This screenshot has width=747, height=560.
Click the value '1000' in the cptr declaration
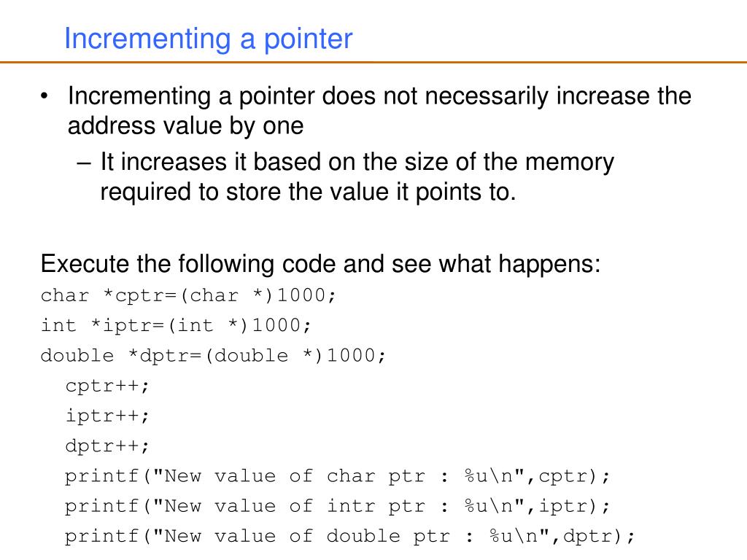(x=301, y=295)
